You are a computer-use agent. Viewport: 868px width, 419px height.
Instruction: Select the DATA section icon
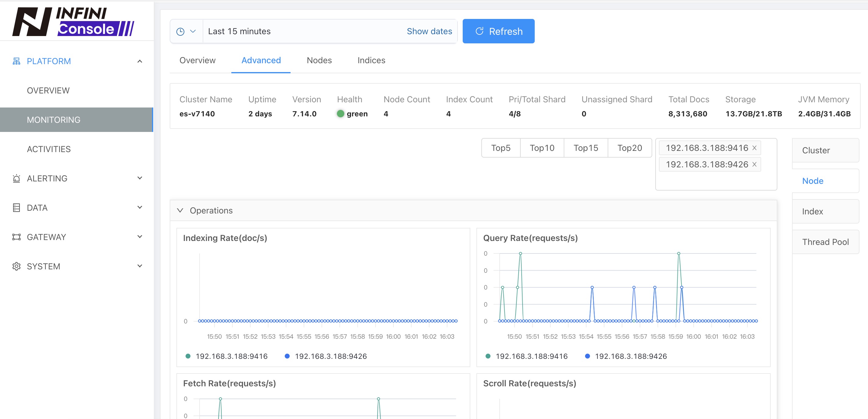16,207
